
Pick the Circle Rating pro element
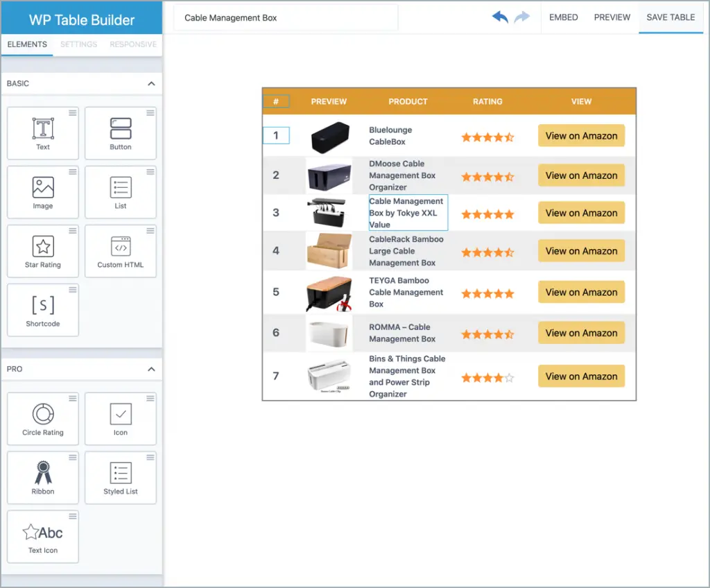pyautogui.click(x=43, y=419)
